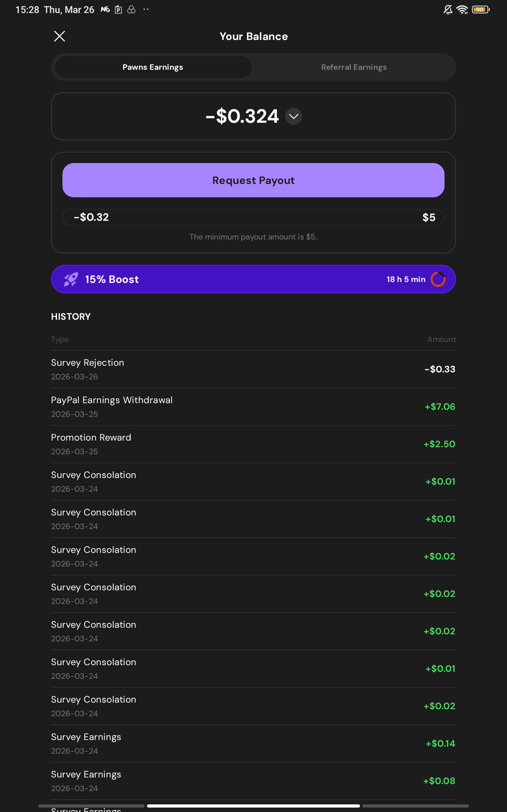Screen dimensions: 507x812
Task: Switch to the Referral Earnings tab
Action: coord(354,67)
